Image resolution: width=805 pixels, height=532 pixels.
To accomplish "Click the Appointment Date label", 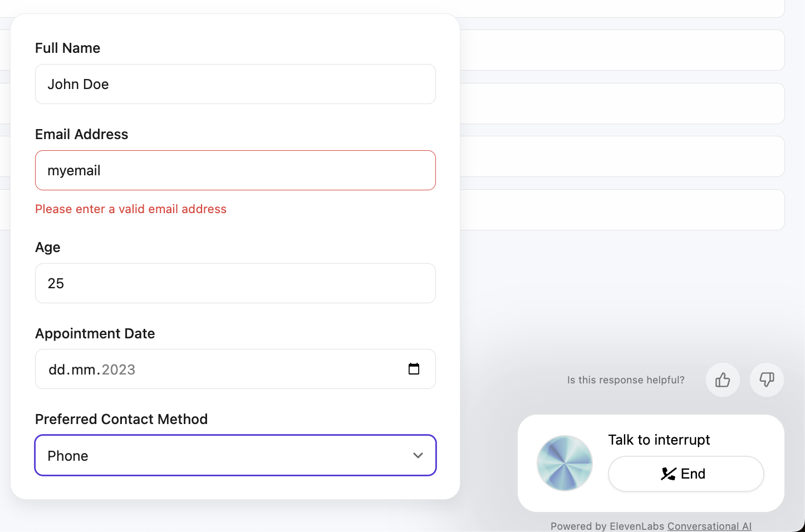I will tap(95, 333).
